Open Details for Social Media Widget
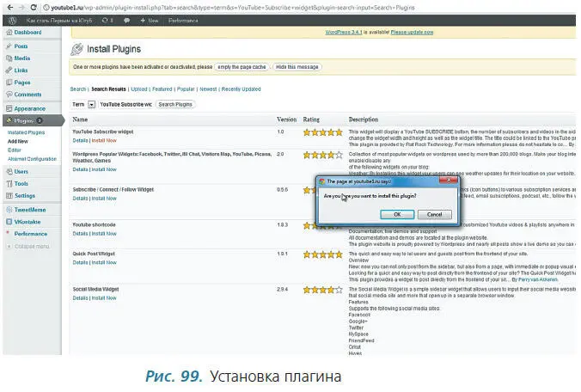This screenshot has height=392, width=581. pyautogui.click(x=80, y=298)
